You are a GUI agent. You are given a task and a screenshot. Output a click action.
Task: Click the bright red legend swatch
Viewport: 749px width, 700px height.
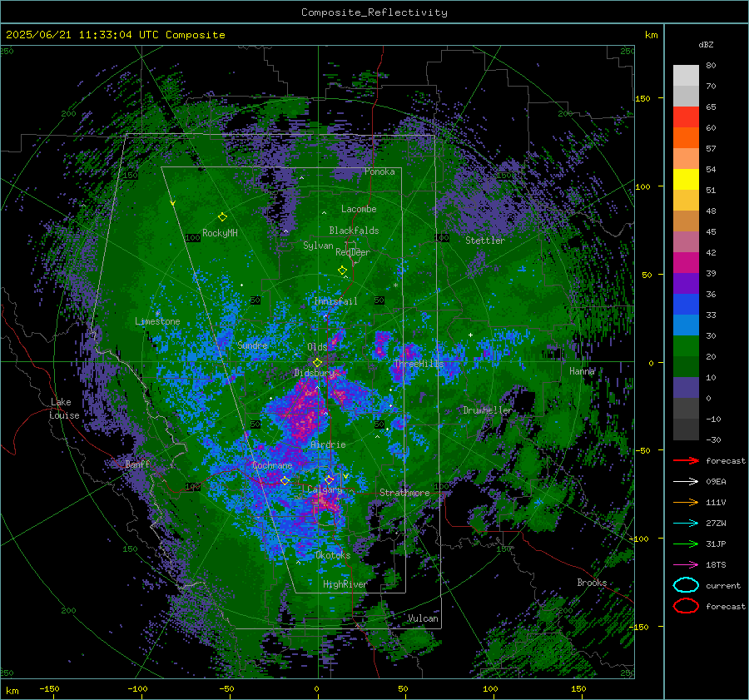pyautogui.click(x=686, y=117)
